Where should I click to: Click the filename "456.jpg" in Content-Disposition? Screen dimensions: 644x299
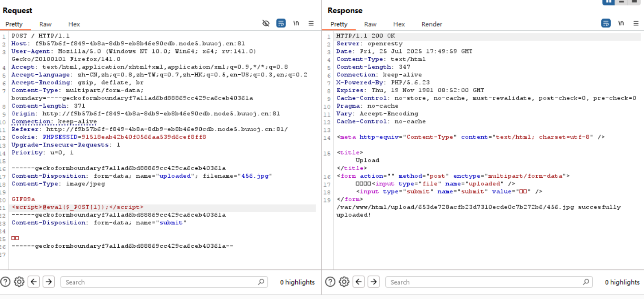257,176
